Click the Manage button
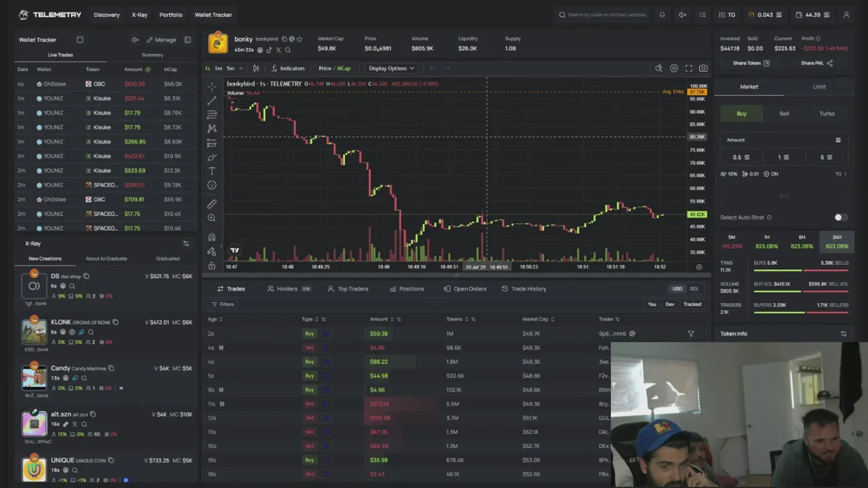 pyautogui.click(x=161, y=40)
